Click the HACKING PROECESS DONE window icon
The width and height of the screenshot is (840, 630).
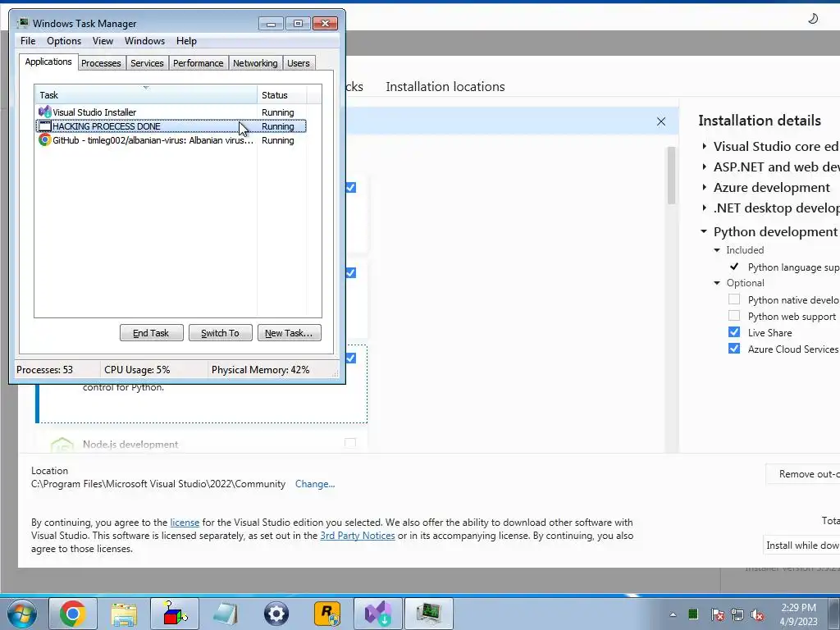(x=45, y=126)
